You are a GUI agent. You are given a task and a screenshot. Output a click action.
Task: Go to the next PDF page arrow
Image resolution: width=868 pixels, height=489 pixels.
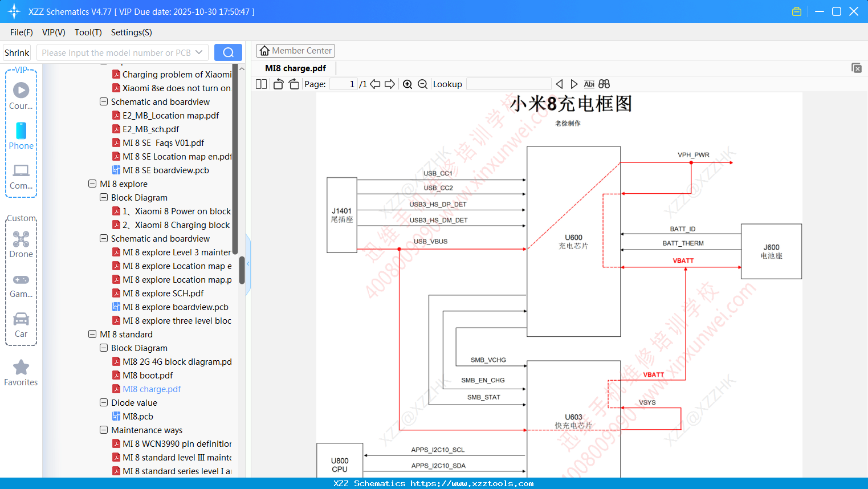(390, 84)
